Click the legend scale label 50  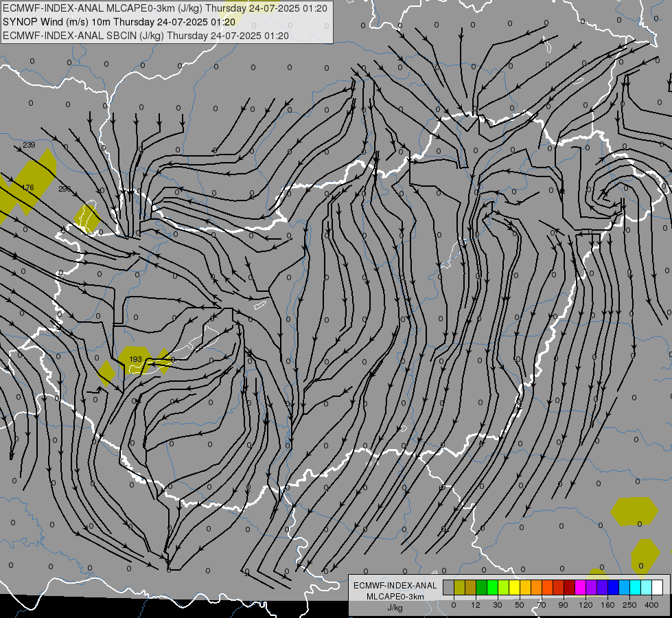[520, 605]
